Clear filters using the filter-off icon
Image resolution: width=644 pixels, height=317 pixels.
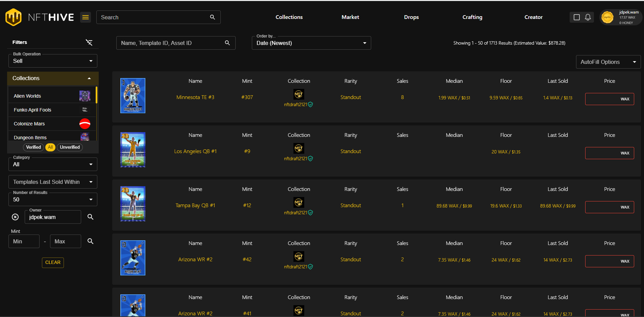[89, 42]
